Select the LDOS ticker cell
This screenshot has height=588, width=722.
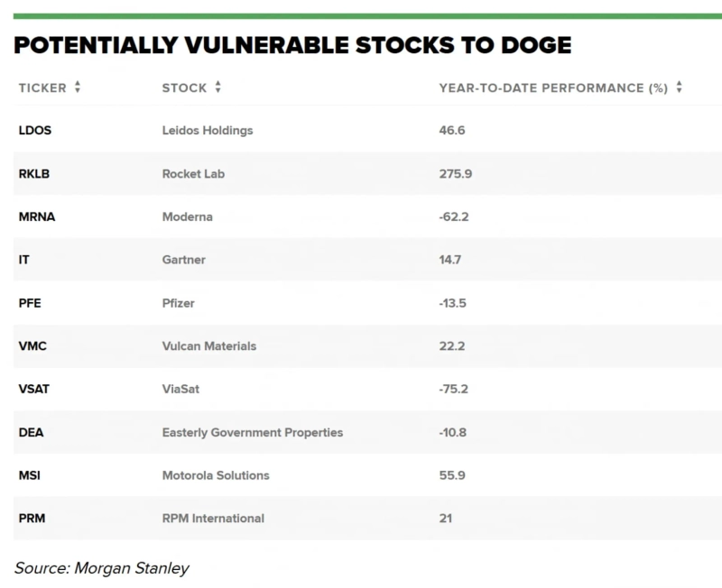(x=34, y=131)
